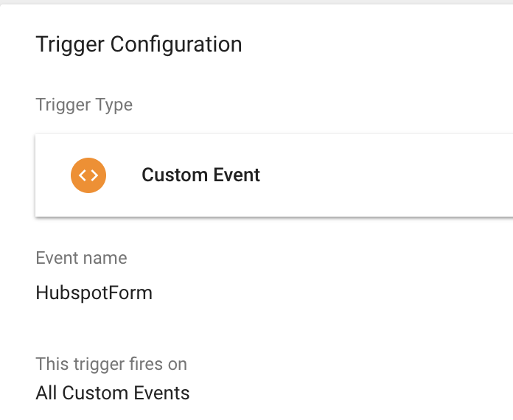513x420 pixels.
Task: Click the Event name field label
Action: click(x=82, y=258)
